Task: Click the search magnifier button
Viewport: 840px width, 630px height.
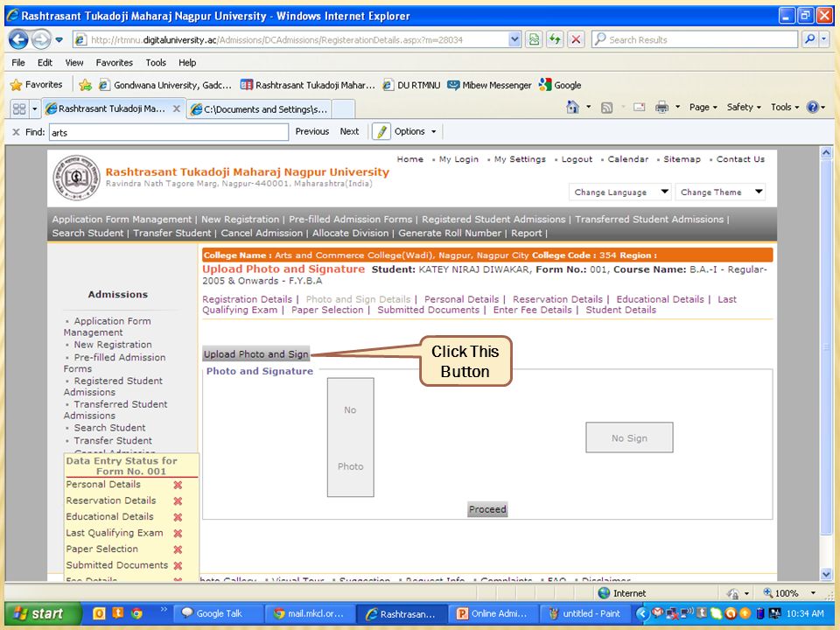Action: click(x=810, y=39)
